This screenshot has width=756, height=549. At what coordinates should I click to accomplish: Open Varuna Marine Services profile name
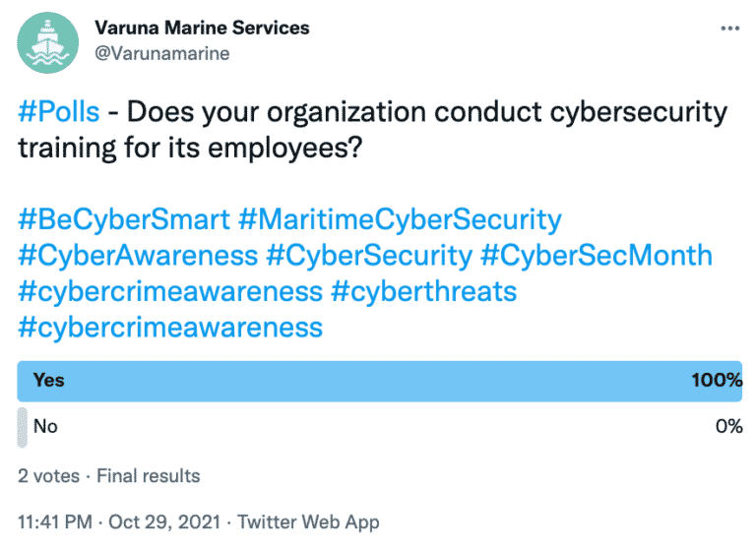click(x=214, y=28)
